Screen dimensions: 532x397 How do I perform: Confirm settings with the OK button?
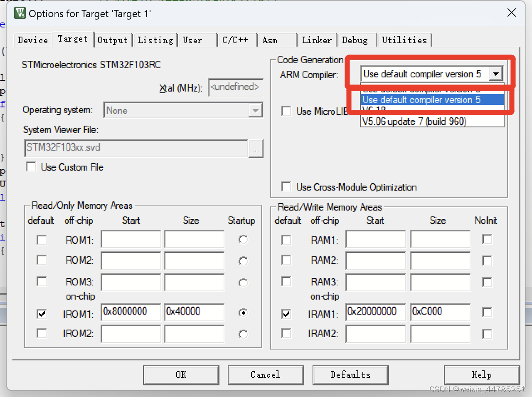pos(181,375)
